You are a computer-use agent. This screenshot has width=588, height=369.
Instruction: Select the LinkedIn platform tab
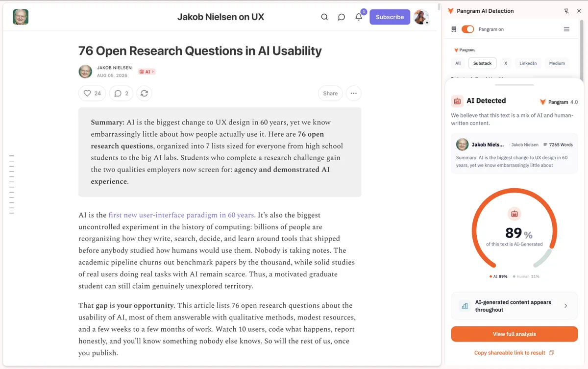[x=528, y=63]
